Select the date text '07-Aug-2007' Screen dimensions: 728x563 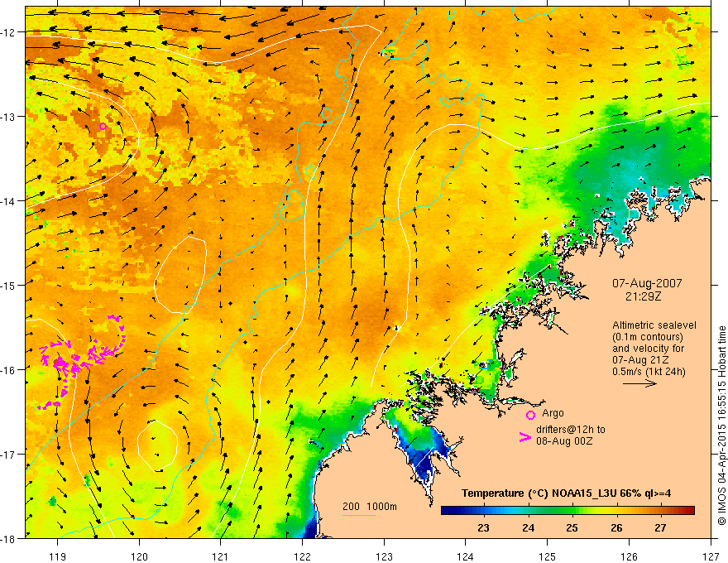647,283
